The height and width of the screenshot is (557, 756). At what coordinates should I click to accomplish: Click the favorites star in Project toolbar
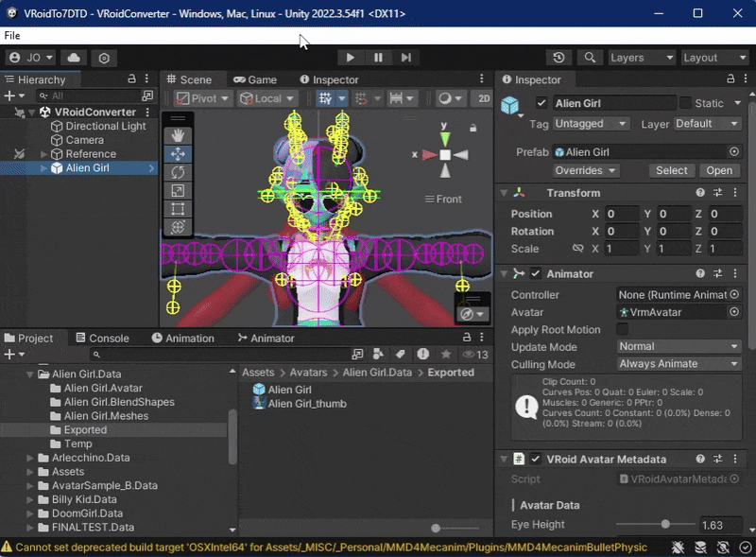pos(446,355)
